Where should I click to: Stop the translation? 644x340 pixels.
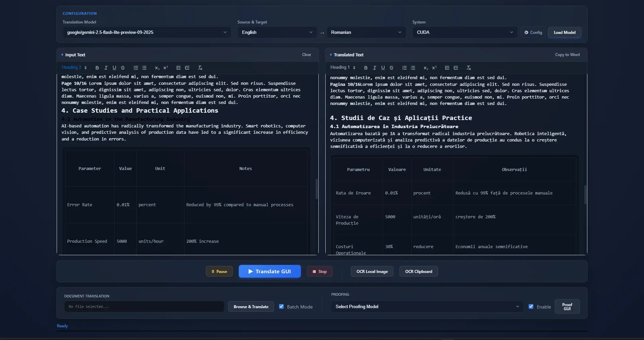(320, 271)
